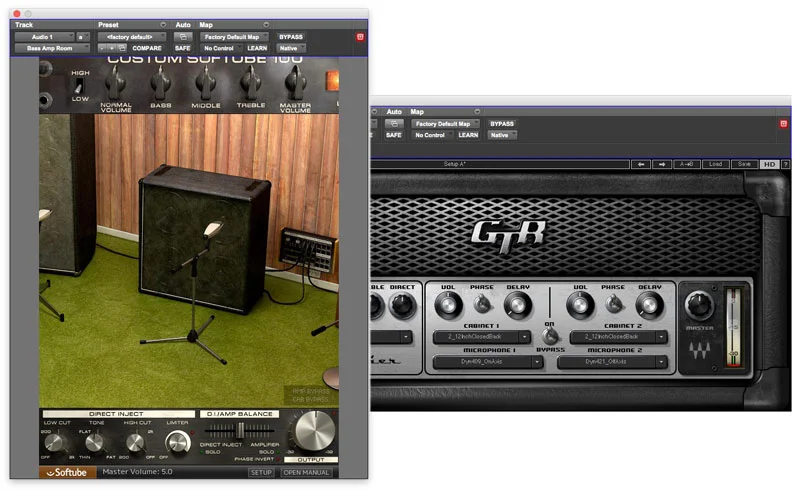Click LEARN in the GTR window

click(x=468, y=135)
